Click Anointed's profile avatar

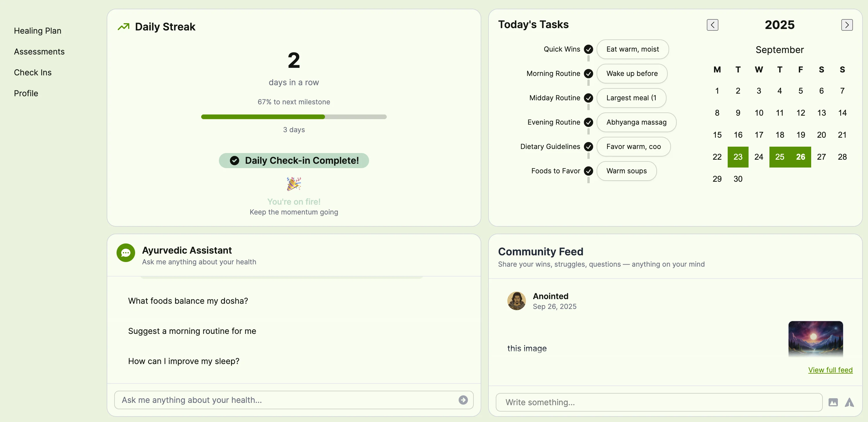point(516,301)
